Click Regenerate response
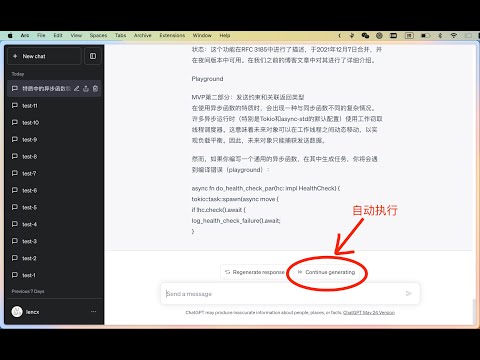480x360 pixels. [255, 272]
